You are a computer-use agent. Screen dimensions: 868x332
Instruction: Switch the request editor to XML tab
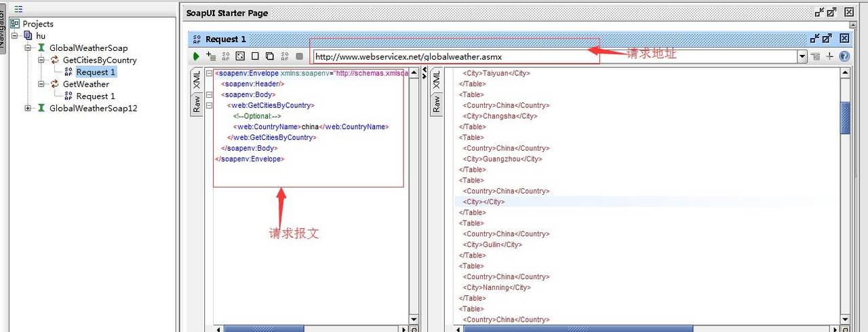click(197, 80)
